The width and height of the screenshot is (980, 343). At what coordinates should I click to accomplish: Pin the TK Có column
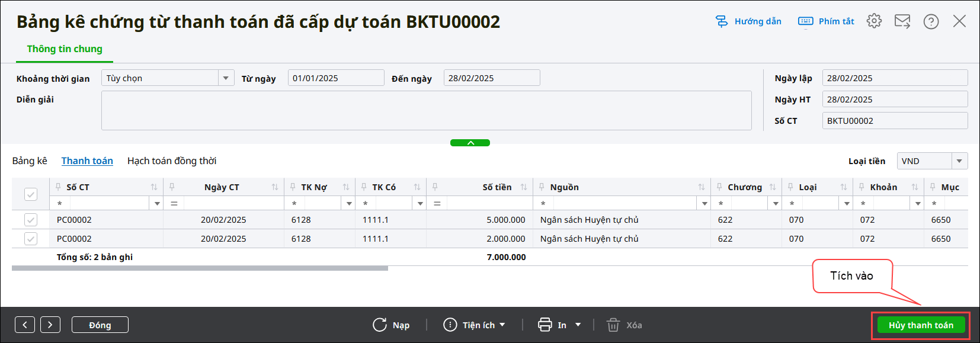pos(364,187)
